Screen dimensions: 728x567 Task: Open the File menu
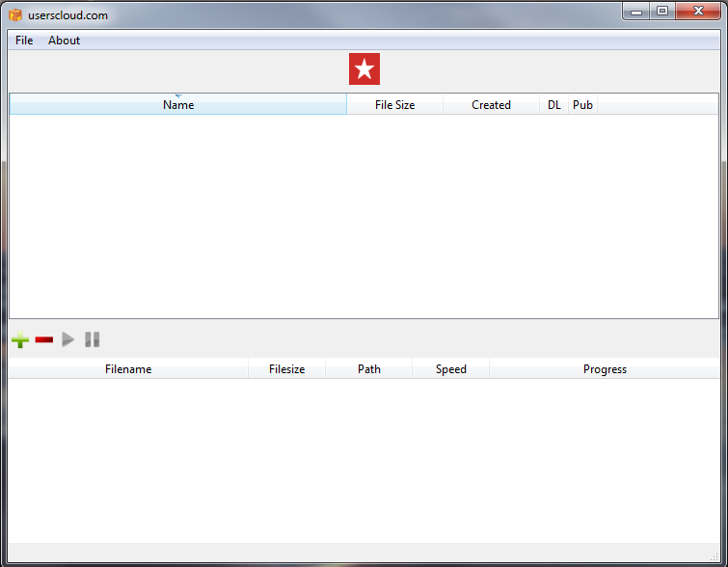coord(24,40)
